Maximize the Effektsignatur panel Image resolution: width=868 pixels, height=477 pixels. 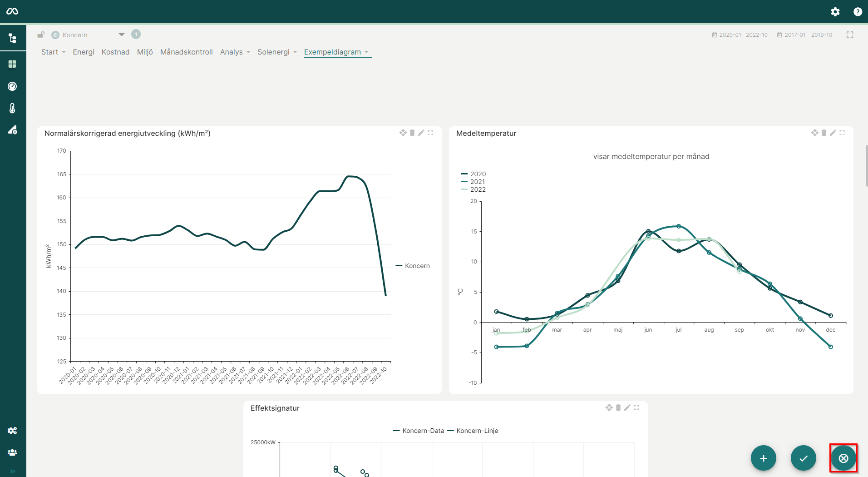point(636,407)
